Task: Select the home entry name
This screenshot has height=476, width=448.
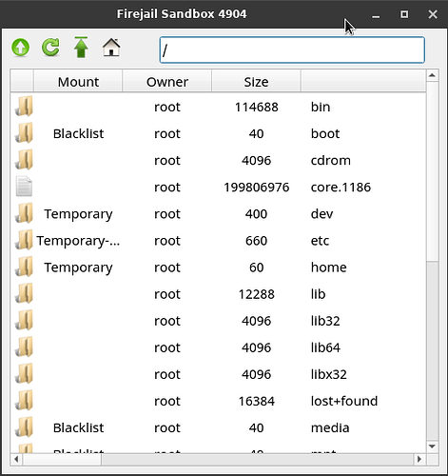Action: [328, 268]
